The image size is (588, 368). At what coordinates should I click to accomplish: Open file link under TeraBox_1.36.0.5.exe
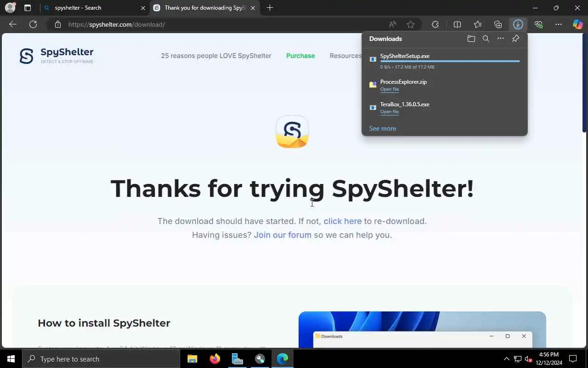click(390, 112)
